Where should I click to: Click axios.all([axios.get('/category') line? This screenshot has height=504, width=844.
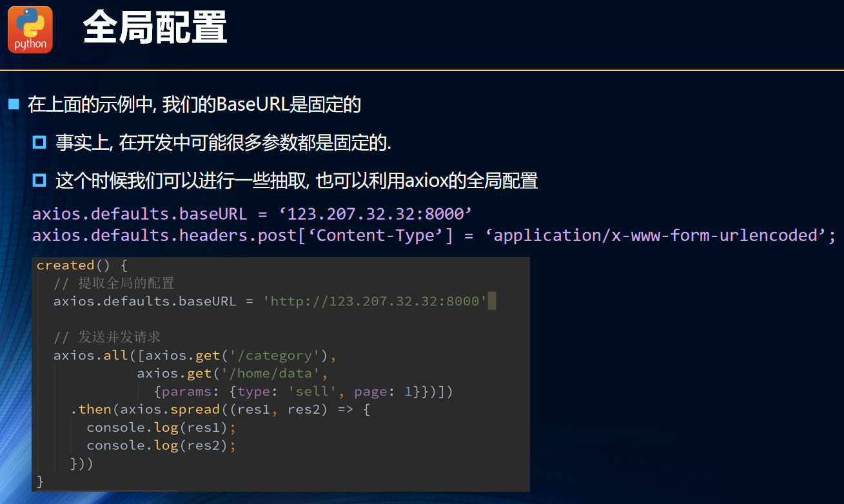(195, 355)
